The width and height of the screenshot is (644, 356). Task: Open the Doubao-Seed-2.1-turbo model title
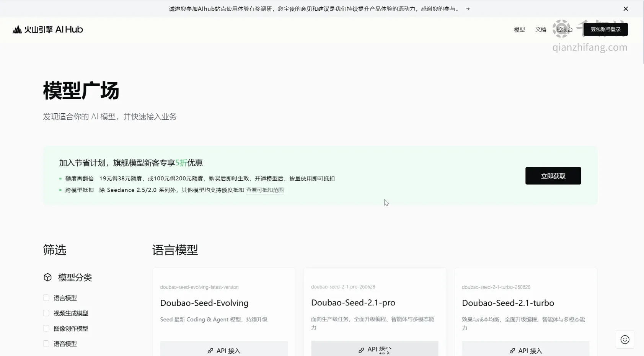[x=508, y=303]
